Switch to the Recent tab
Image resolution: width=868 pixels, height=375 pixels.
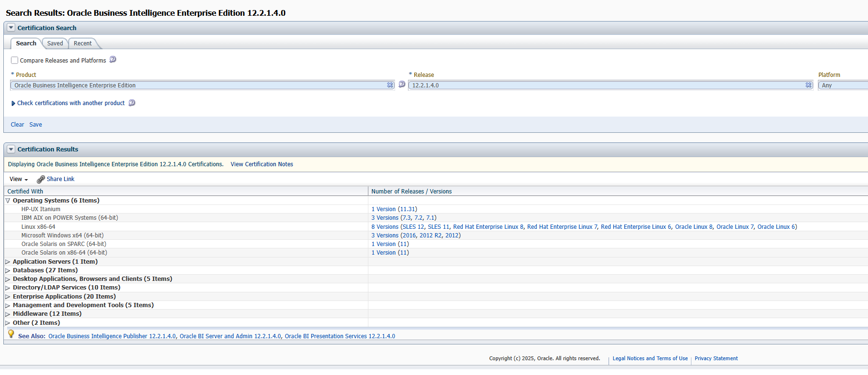coord(83,43)
